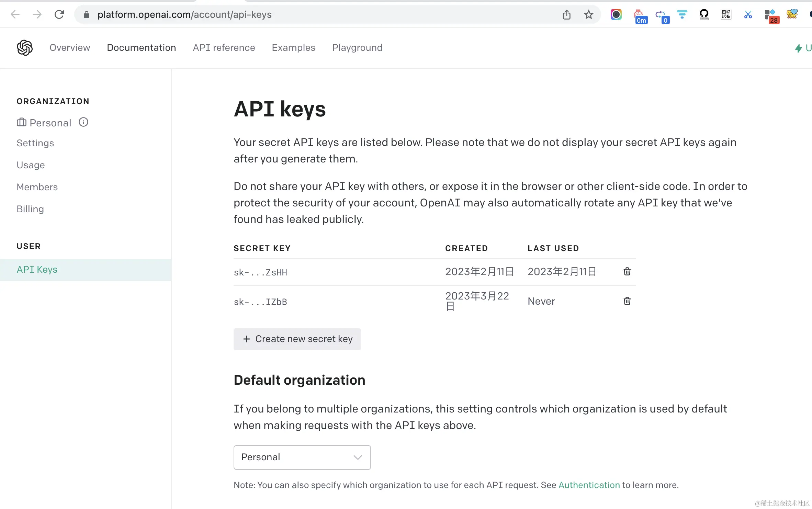
Task: Follow the Authentication link
Action: click(589, 485)
